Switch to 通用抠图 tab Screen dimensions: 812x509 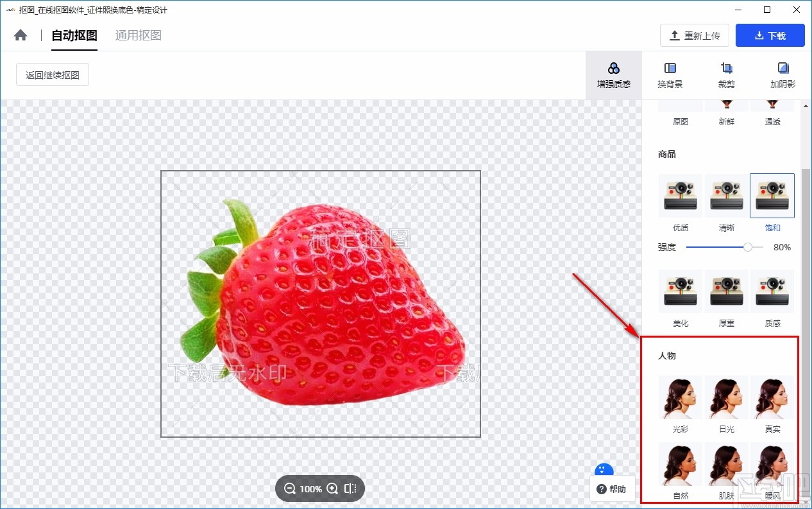pyautogui.click(x=139, y=35)
